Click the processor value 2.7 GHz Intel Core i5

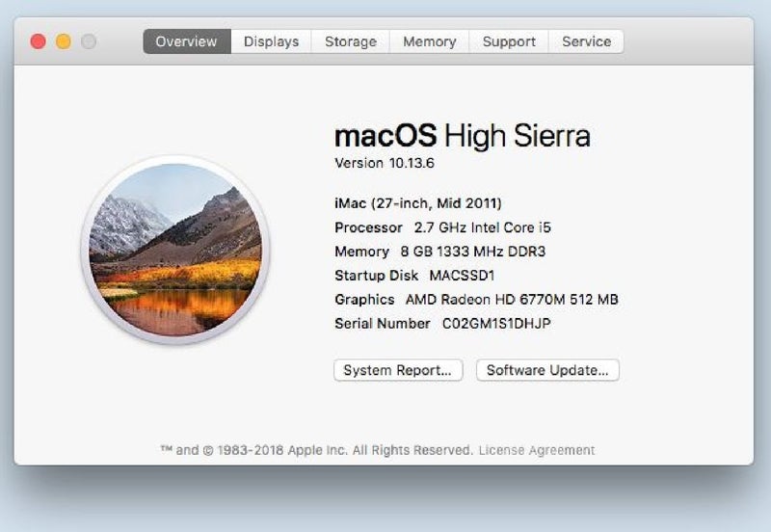(x=483, y=227)
